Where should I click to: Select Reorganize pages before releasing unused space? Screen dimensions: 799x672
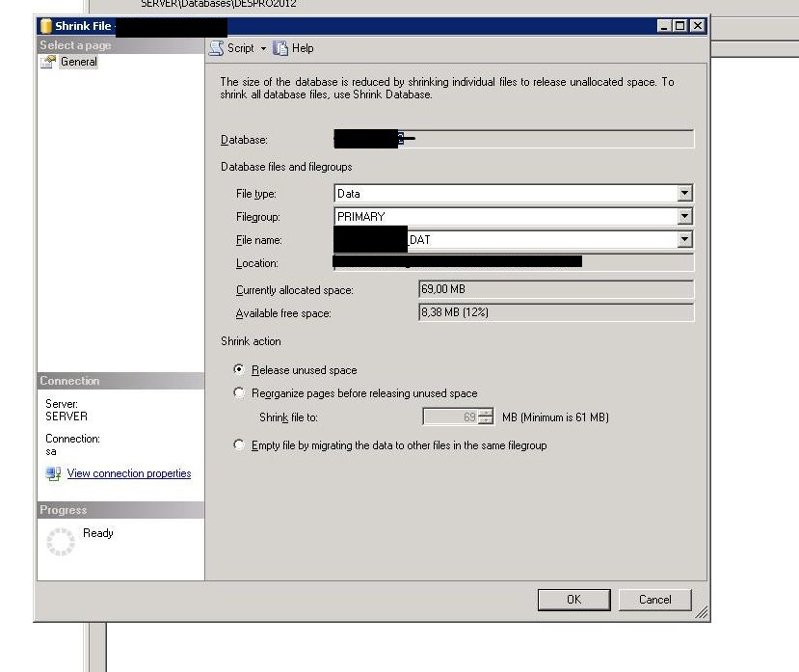[x=238, y=392]
